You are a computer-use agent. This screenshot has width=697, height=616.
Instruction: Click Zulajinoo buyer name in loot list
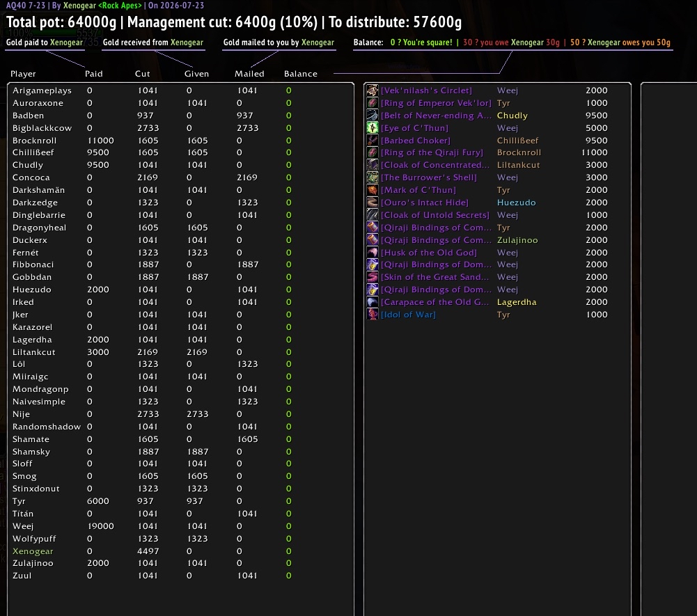pyautogui.click(x=517, y=240)
